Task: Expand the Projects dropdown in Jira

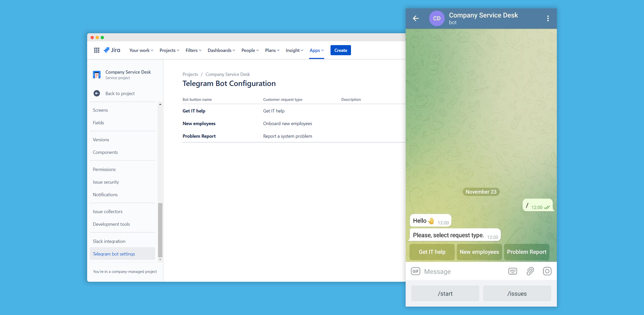Action: pyautogui.click(x=169, y=50)
